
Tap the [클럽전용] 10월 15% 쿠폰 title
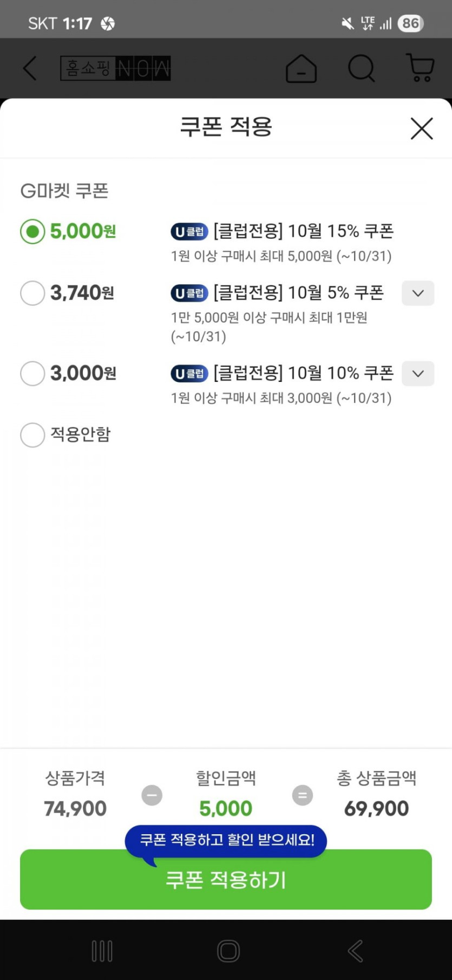(303, 231)
